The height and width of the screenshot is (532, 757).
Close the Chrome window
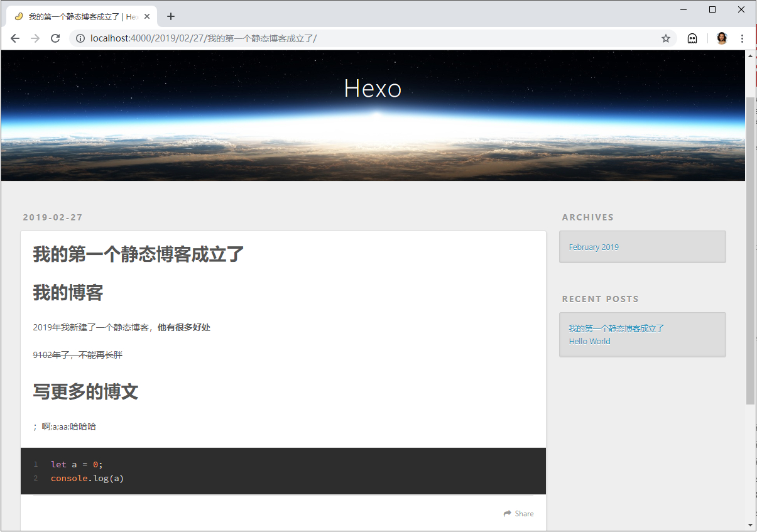click(x=741, y=9)
